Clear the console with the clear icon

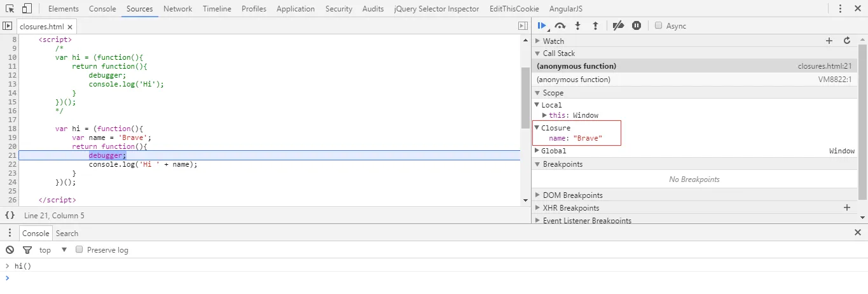10,250
